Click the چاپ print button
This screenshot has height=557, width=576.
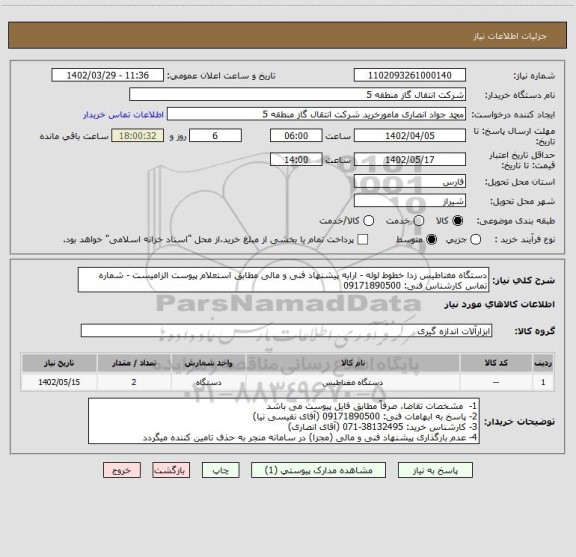click(220, 470)
